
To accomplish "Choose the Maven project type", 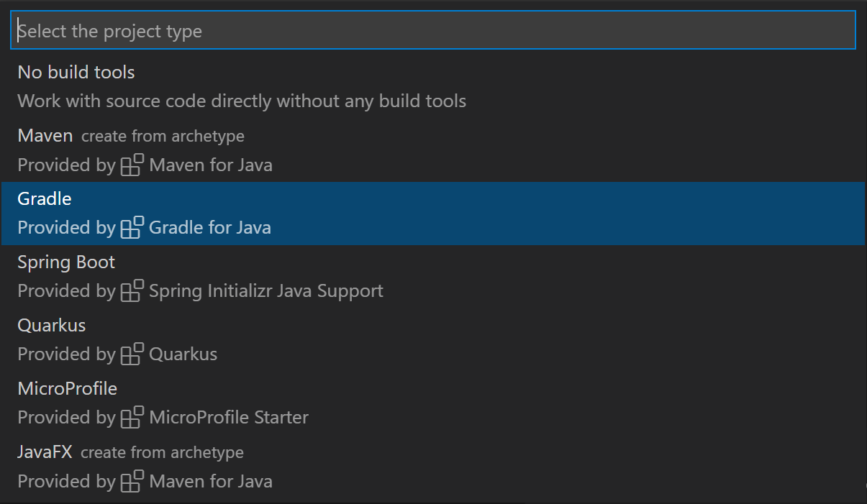I will click(x=45, y=135).
